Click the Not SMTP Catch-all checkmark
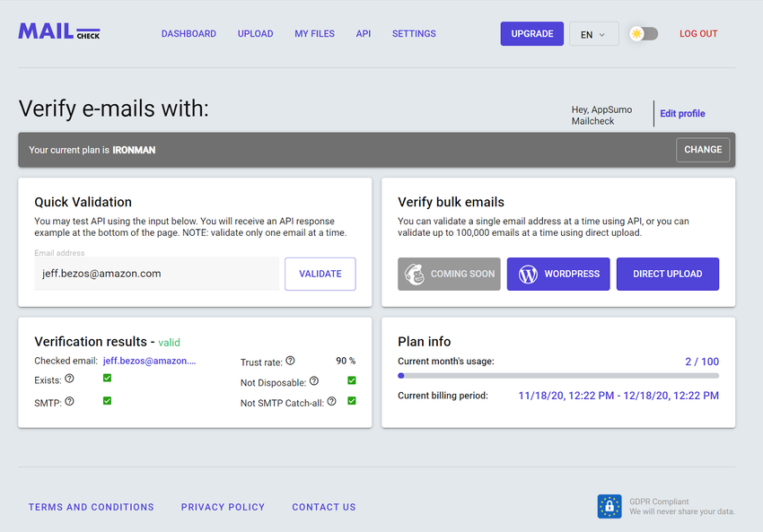The image size is (763, 532). tap(352, 401)
